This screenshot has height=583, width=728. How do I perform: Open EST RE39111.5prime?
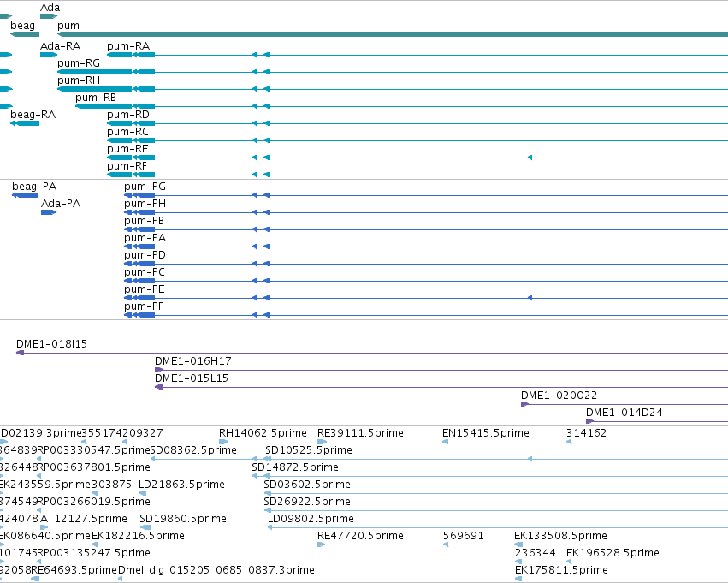click(360, 433)
